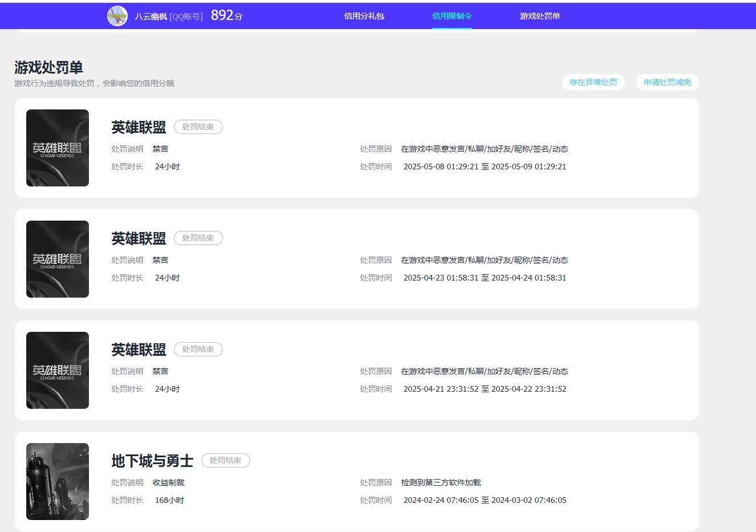Screen dimensions: 756x532
Task: Click the 处罚结束 badge on third penalty
Action: coord(198,349)
